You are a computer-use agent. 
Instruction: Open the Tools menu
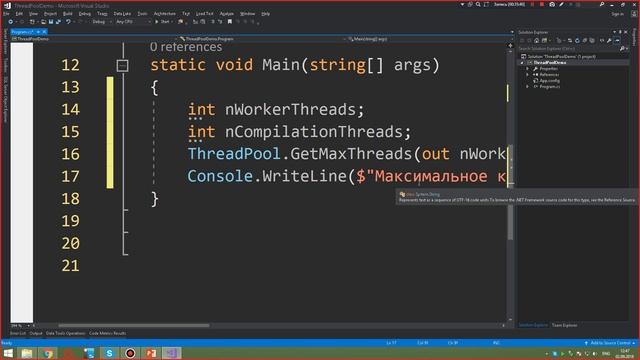(x=142, y=14)
